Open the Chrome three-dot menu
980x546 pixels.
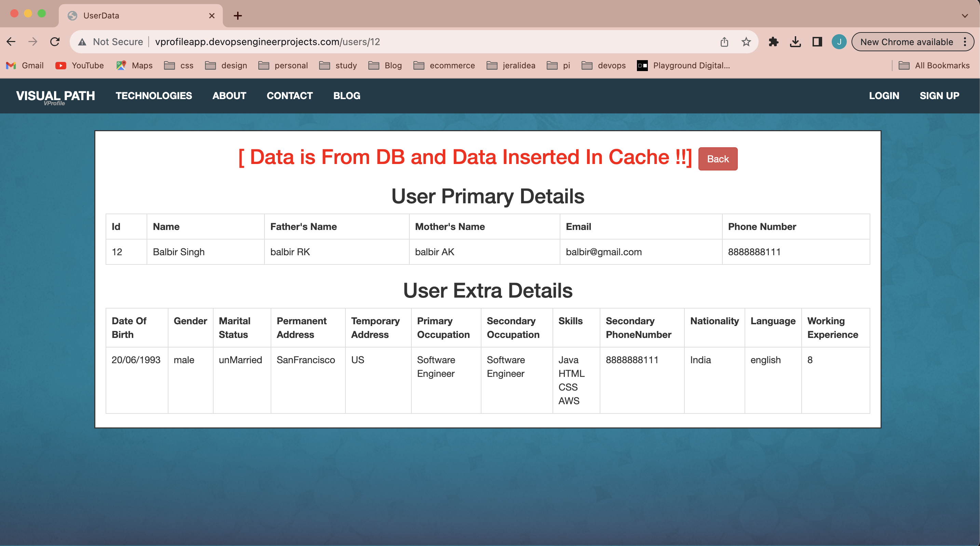(x=965, y=42)
